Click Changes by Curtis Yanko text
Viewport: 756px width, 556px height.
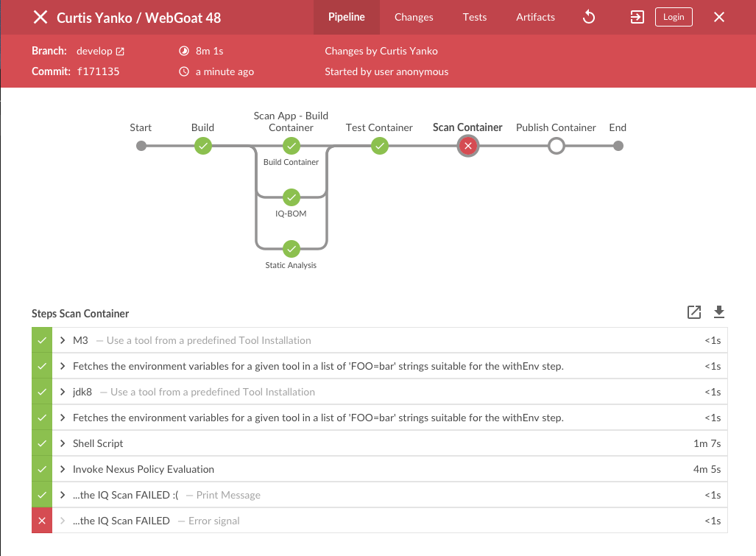click(381, 51)
